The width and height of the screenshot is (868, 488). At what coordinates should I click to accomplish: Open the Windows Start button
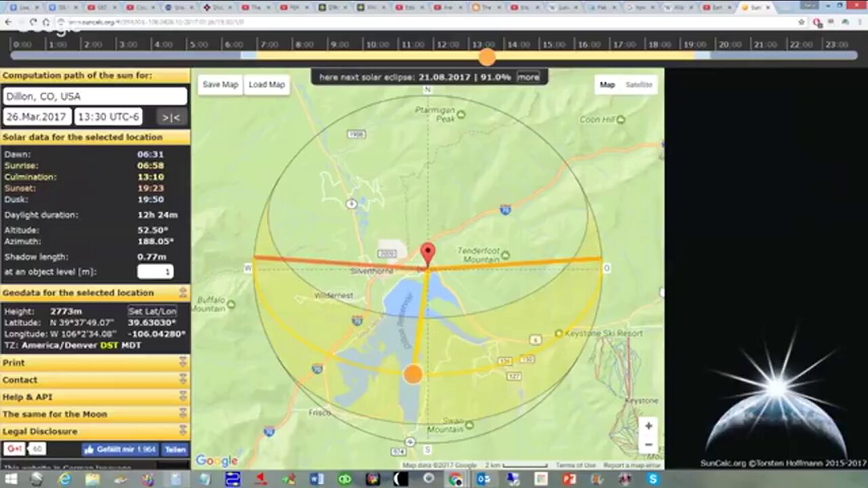pyautogui.click(x=12, y=479)
